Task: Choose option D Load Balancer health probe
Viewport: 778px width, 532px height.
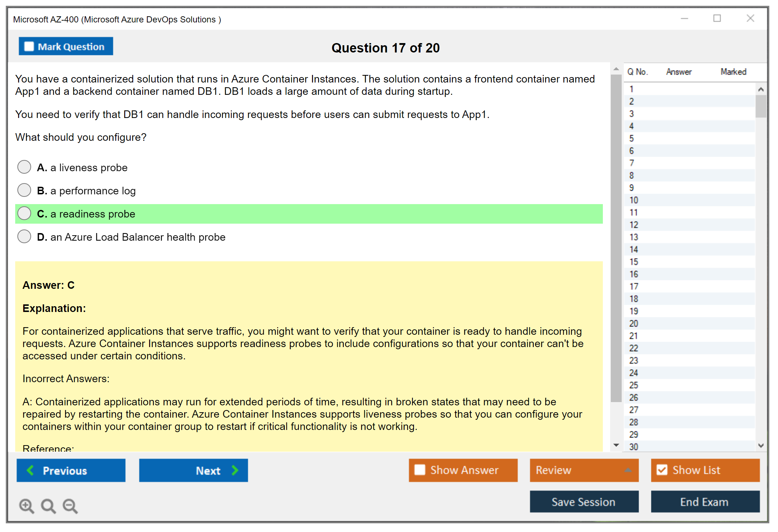Action: [x=24, y=237]
